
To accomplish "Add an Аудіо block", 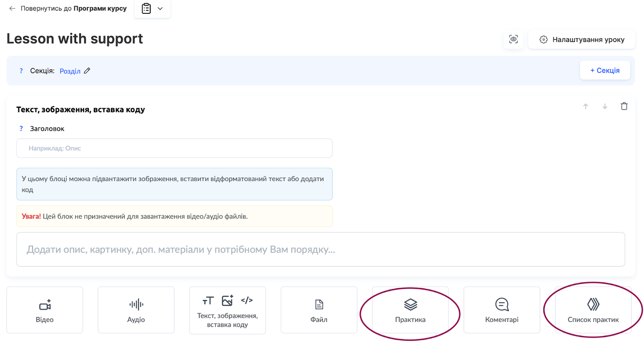I will point(136,310).
